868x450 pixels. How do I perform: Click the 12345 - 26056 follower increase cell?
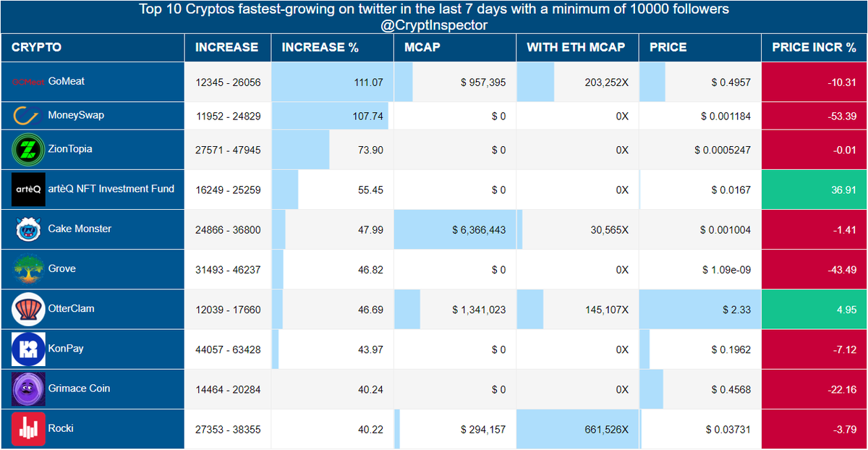click(x=228, y=82)
